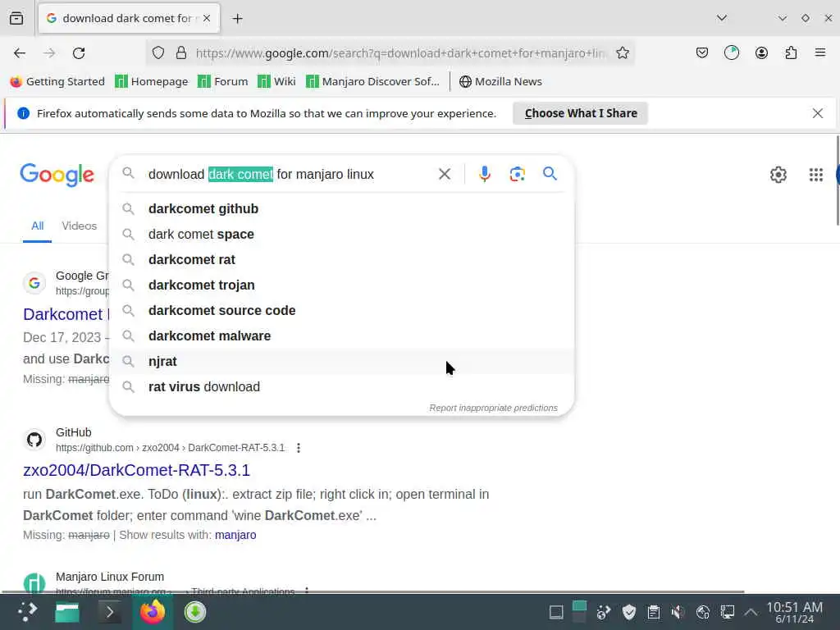This screenshot has height=630, width=840.
Task: Open the file manager in taskbar
Action: coord(67,612)
